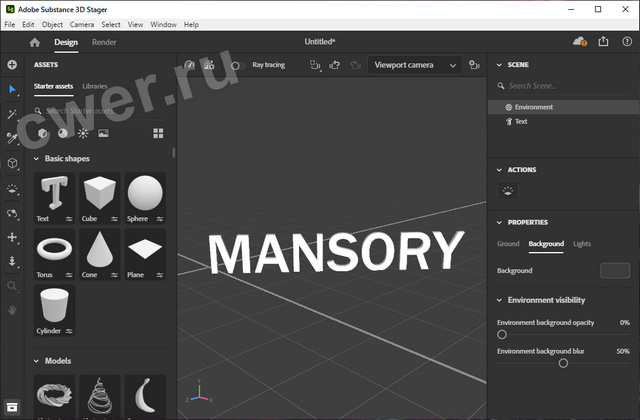Open the Window menu
Image resolution: width=640 pixels, height=420 pixels.
point(163,24)
